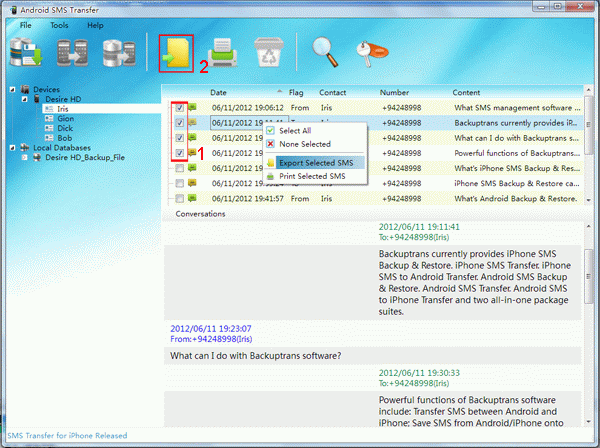Collapse the Devices tree node
The image size is (600, 448).
pyautogui.click(x=12, y=90)
